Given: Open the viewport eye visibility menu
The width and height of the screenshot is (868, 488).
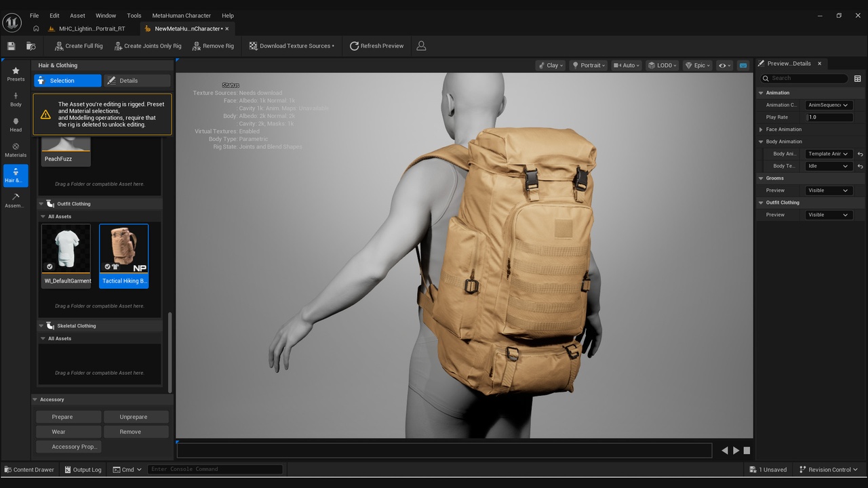Looking at the screenshot, I should 725,66.
